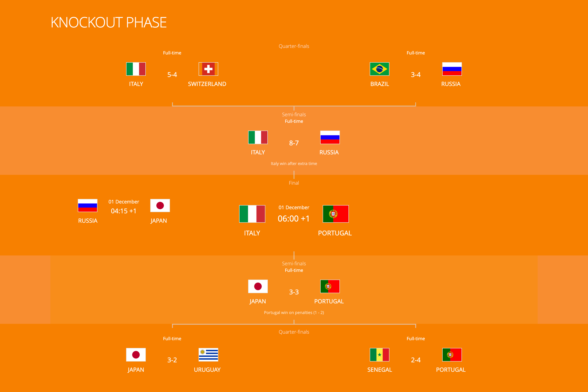Click Portugal flag in Senegal–Portugal quarter-final

coord(452,355)
